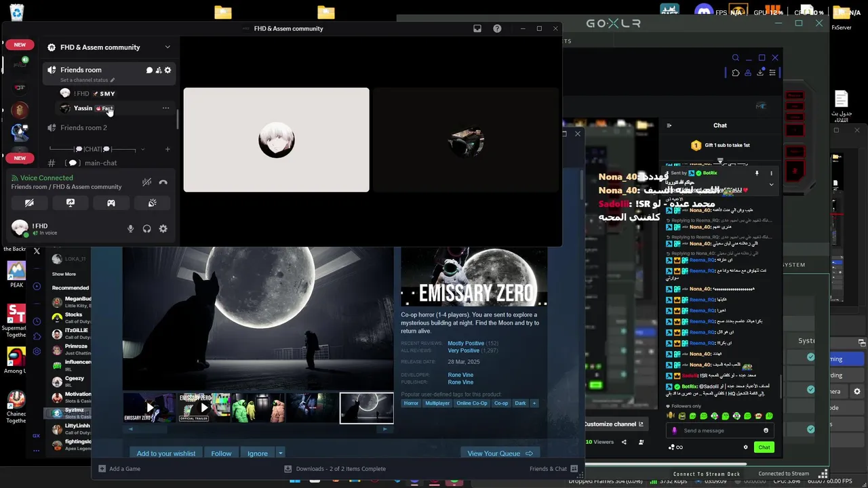Open Steam Friends & Chat

553,468
